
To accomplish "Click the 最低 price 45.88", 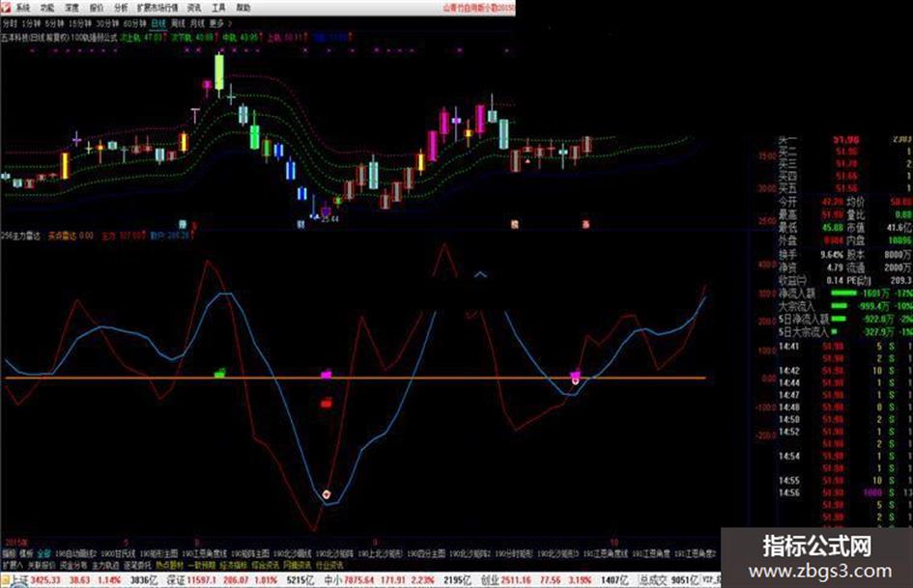I will pyautogui.click(x=832, y=228).
